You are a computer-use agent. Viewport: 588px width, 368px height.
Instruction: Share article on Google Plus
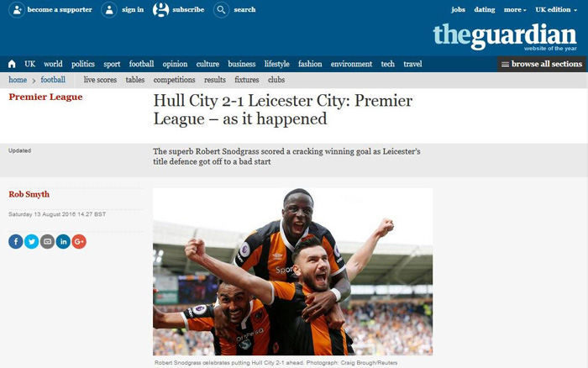pyautogui.click(x=79, y=242)
